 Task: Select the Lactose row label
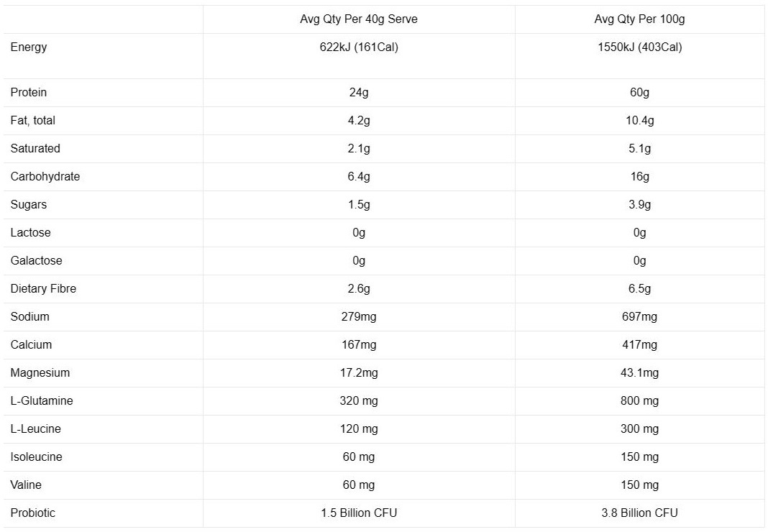pyautogui.click(x=30, y=232)
